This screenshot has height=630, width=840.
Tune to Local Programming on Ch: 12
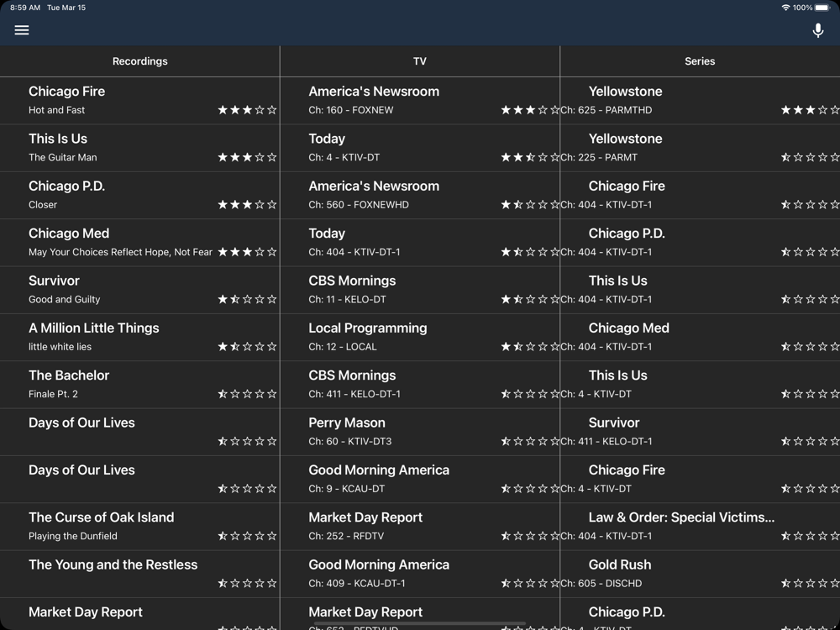click(419, 337)
